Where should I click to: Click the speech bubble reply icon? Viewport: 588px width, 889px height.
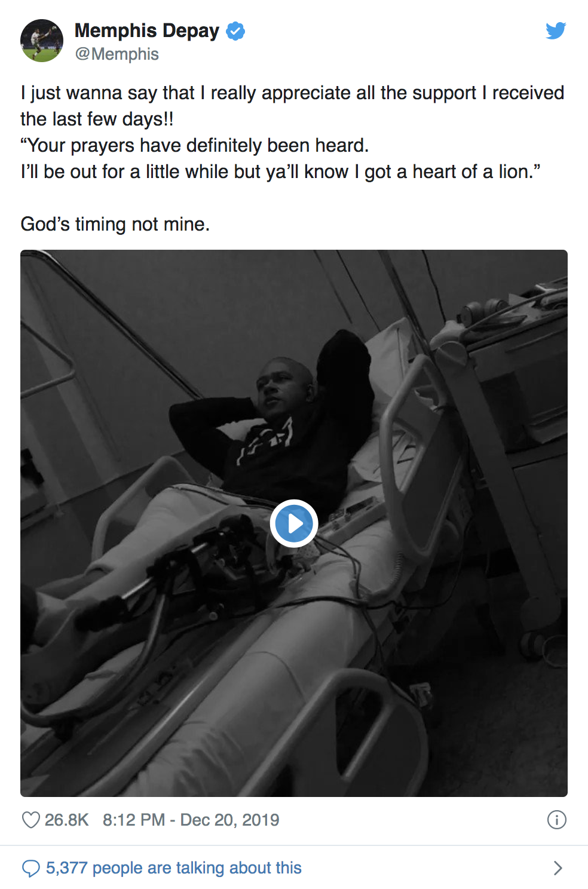(x=31, y=868)
